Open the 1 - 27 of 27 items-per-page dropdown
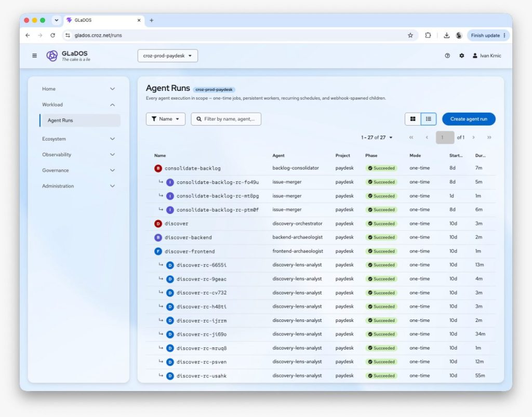 tap(377, 138)
